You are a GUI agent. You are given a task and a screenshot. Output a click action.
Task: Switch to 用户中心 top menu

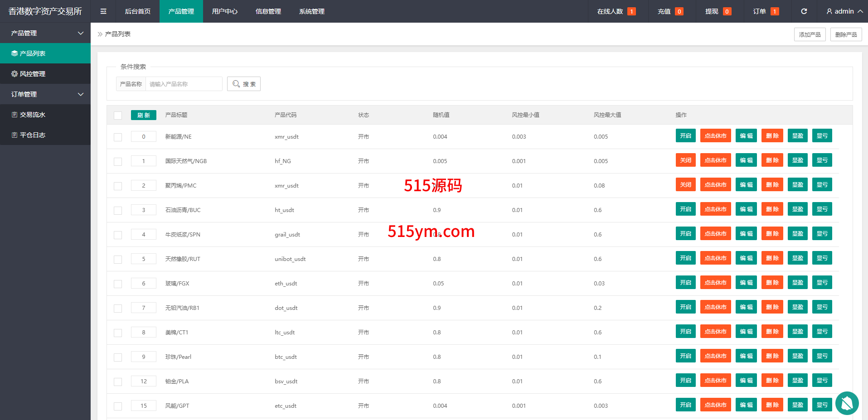point(224,11)
